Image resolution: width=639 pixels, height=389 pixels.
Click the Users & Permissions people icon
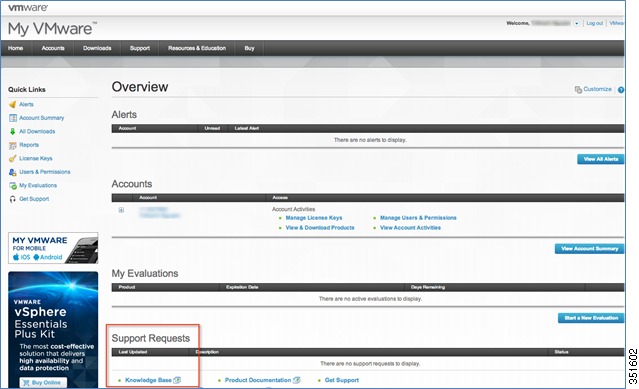13,172
